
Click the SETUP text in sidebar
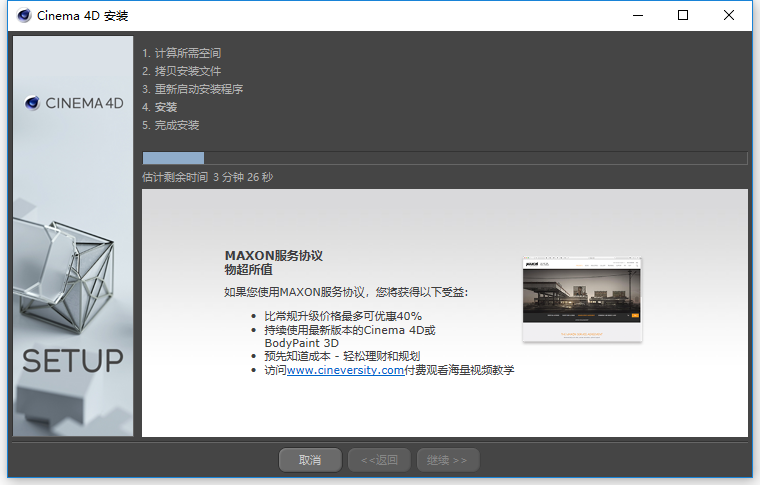point(73,361)
